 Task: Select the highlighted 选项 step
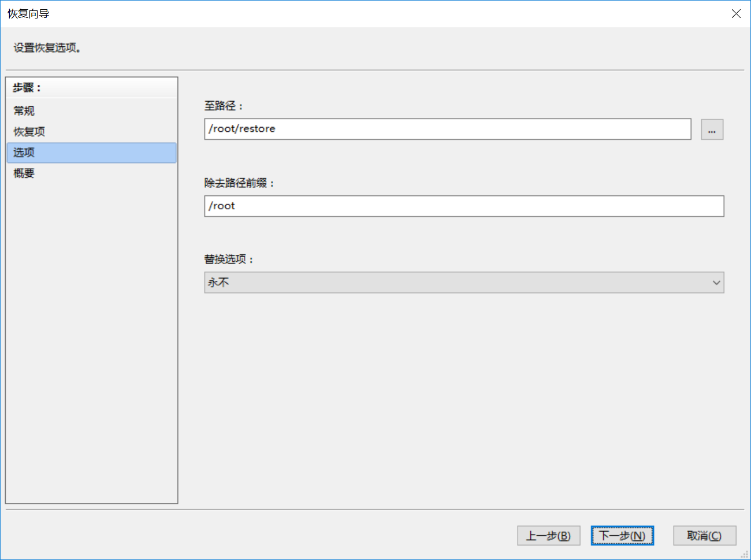24,153
